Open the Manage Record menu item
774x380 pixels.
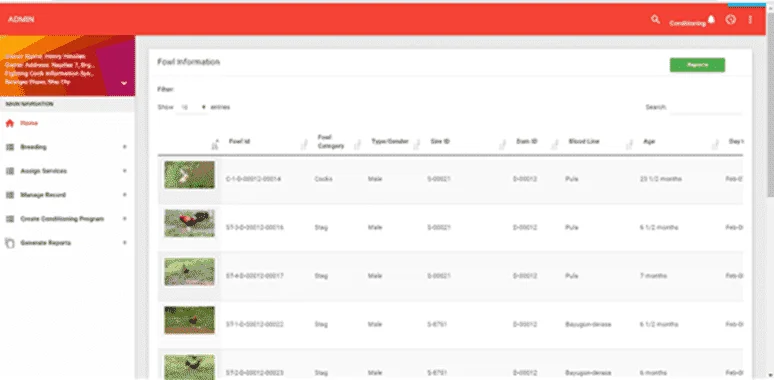pos(67,195)
